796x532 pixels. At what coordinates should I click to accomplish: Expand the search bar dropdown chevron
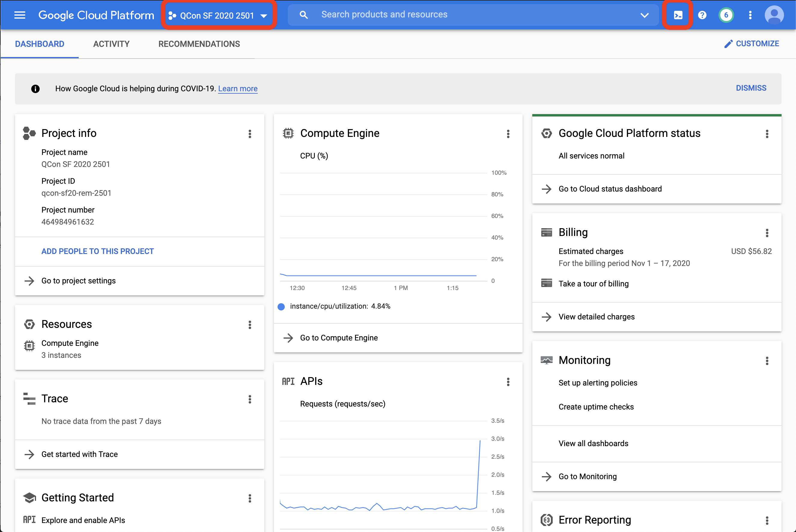(x=644, y=15)
